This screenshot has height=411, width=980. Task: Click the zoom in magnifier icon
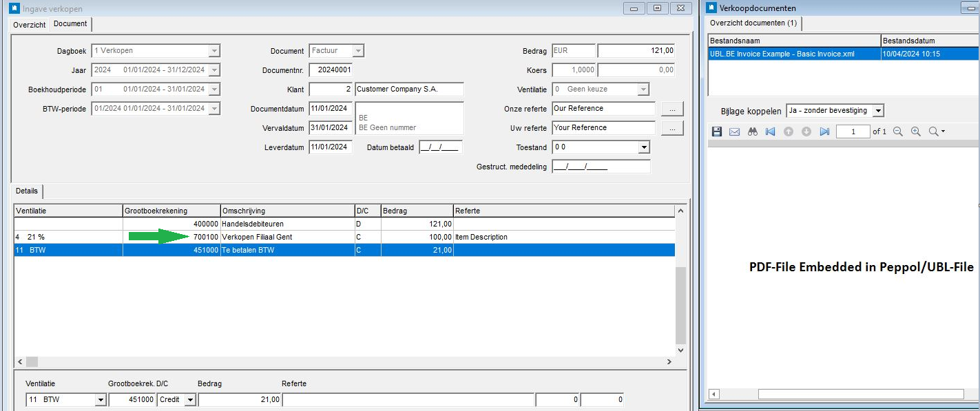point(916,131)
